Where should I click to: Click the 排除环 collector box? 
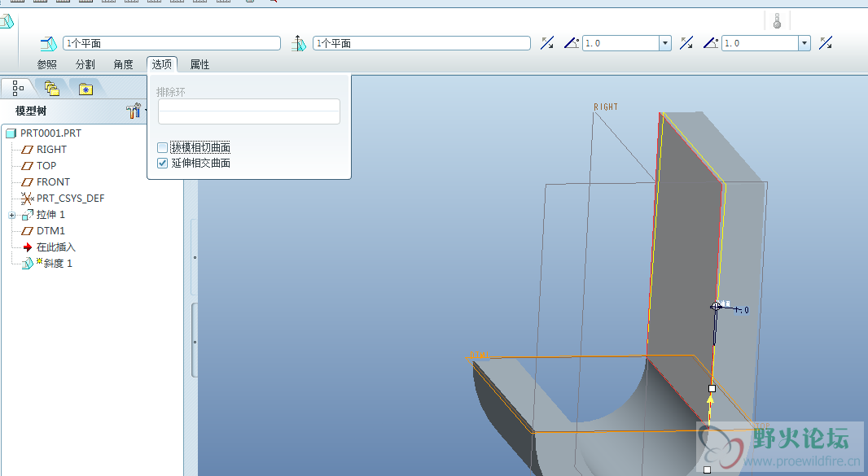(x=249, y=111)
